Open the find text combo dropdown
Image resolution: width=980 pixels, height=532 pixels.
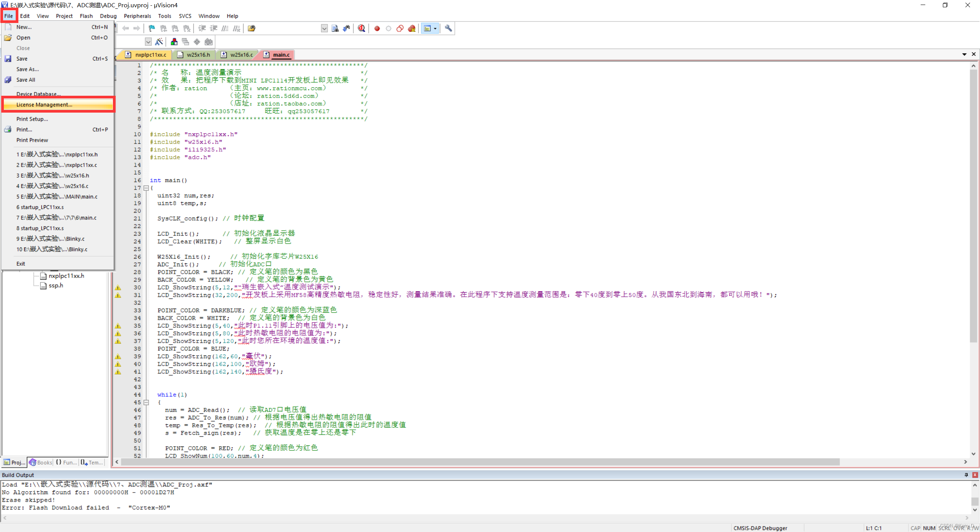(x=324, y=28)
